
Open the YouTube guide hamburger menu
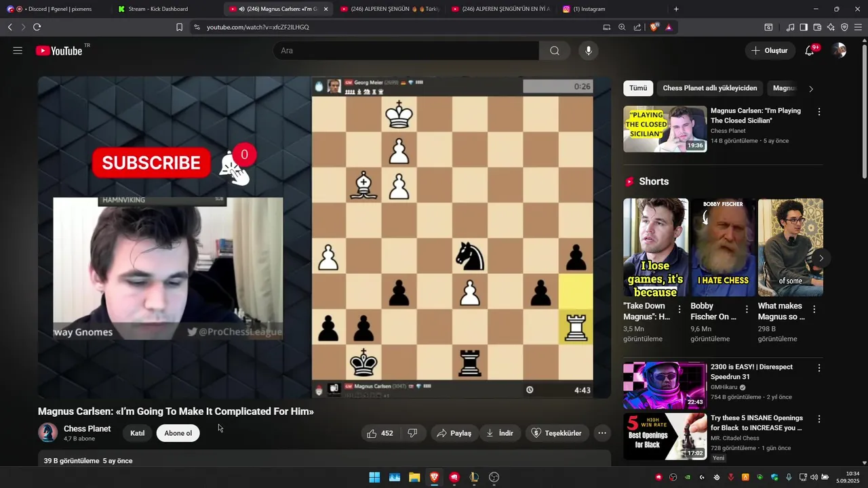18,51
